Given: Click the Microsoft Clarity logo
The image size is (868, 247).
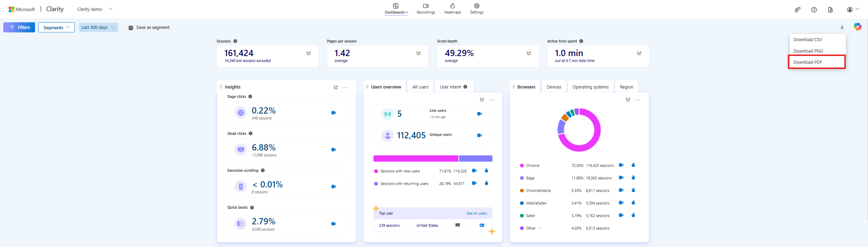Looking at the screenshot, I should pos(36,9).
